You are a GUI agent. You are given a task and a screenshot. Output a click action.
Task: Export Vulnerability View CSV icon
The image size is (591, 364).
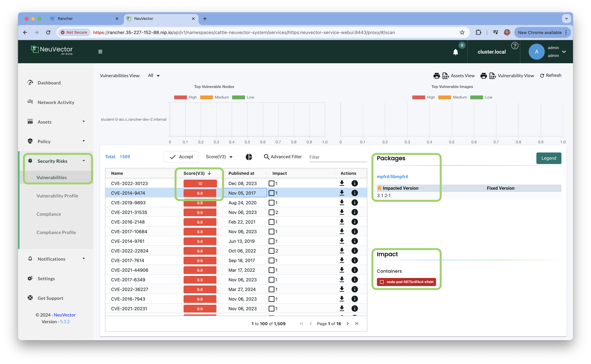tap(493, 76)
